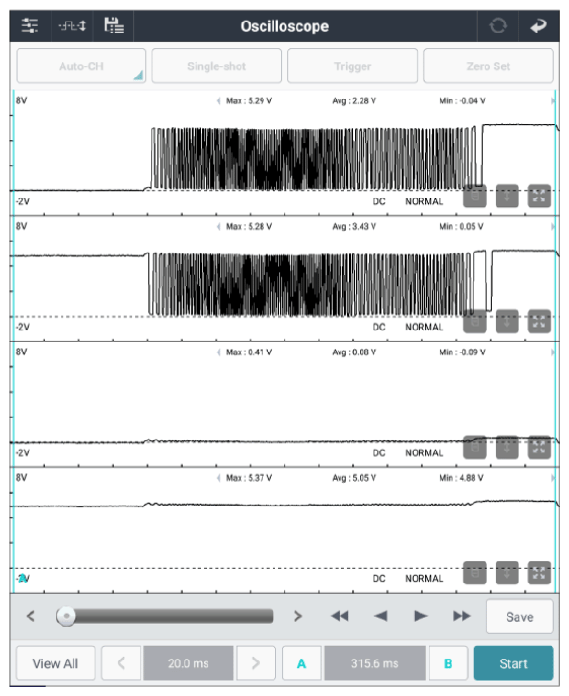Screen dimensions: 569x696
Task: Click the Zero Set button
Action: [488, 66]
